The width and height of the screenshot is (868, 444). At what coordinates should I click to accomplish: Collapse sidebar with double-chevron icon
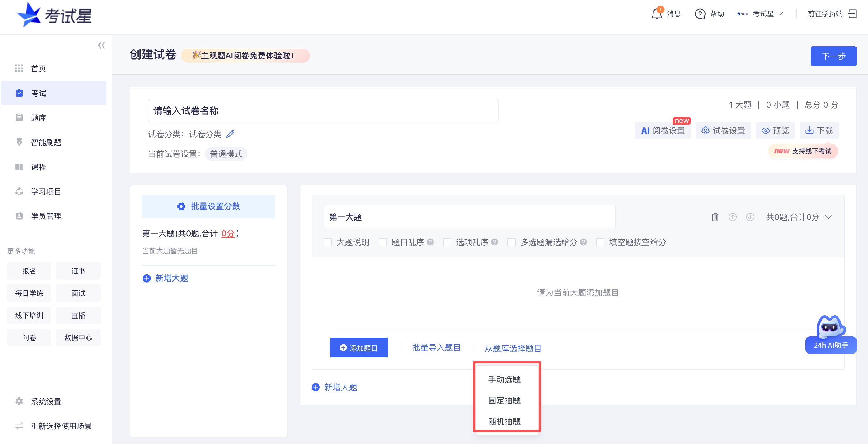(x=101, y=45)
